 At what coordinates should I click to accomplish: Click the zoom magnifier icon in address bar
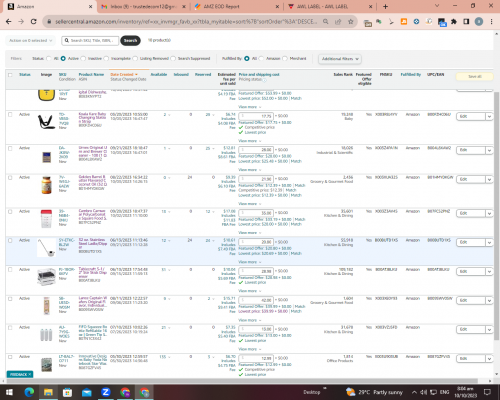325,22
